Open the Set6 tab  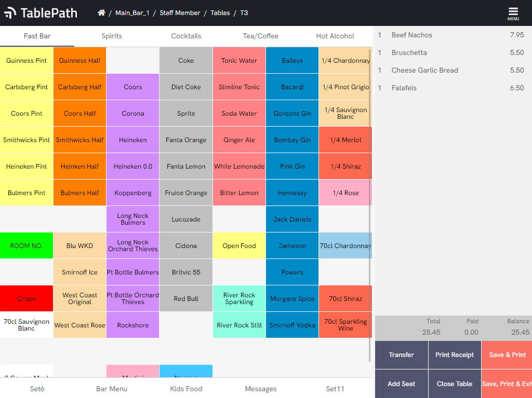pyautogui.click(x=37, y=389)
